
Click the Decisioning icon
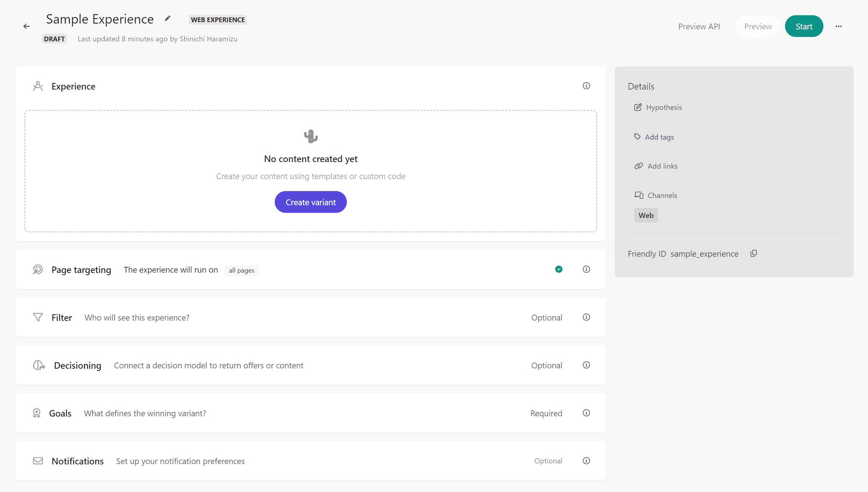point(39,365)
